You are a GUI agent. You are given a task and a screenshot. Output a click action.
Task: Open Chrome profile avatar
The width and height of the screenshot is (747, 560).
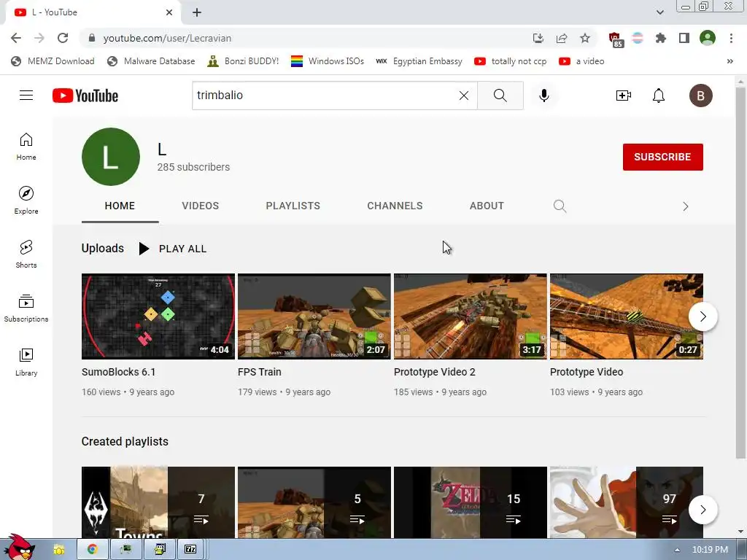[x=708, y=38]
